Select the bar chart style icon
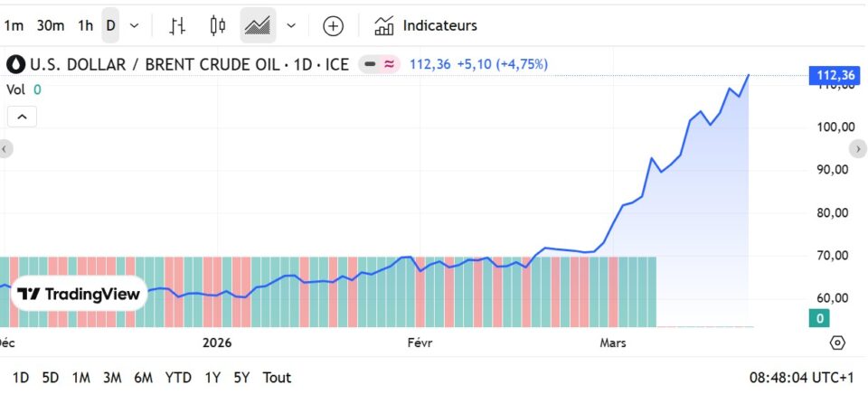This screenshot has height=394, width=868. point(178,25)
